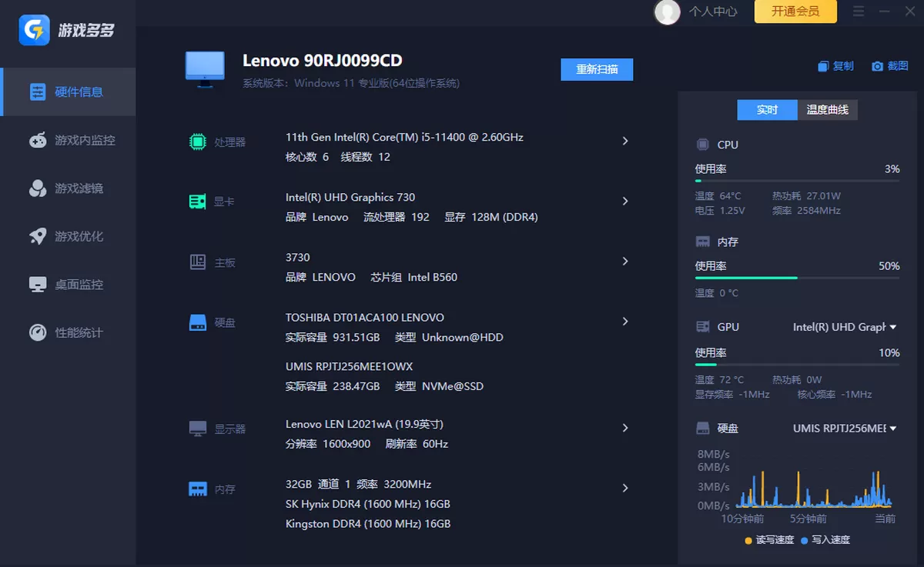Click the 主板 motherboard icon

tap(198, 262)
